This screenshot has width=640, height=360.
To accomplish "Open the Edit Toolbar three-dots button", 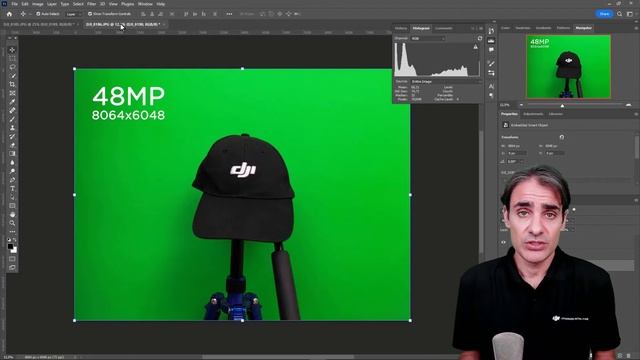I will point(12,231).
